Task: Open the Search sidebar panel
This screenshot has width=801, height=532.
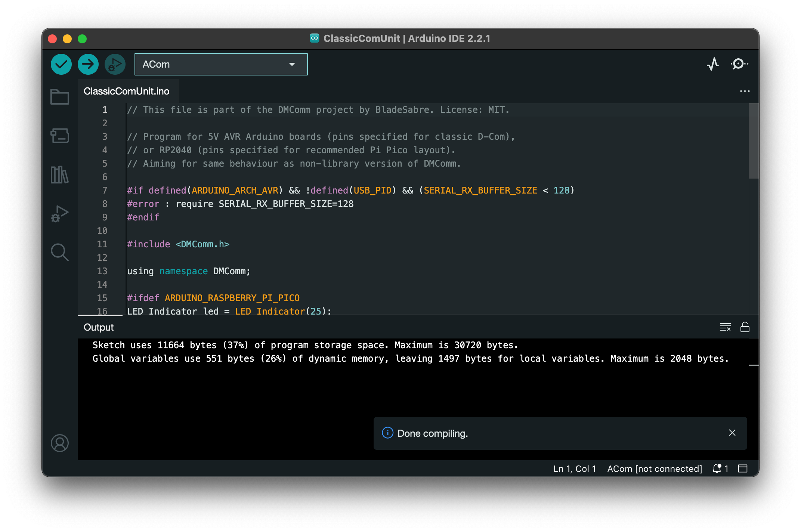Action: point(60,253)
